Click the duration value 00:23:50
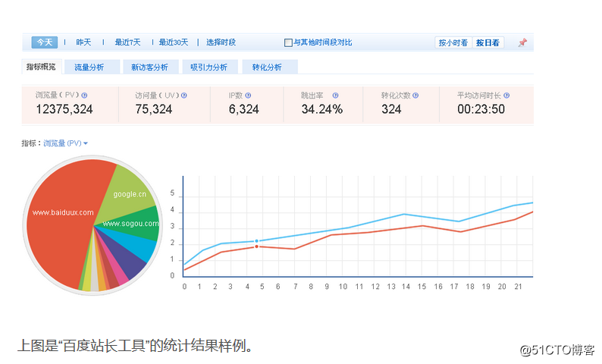This screenshot has height=364, width=602. coord(481,109)
